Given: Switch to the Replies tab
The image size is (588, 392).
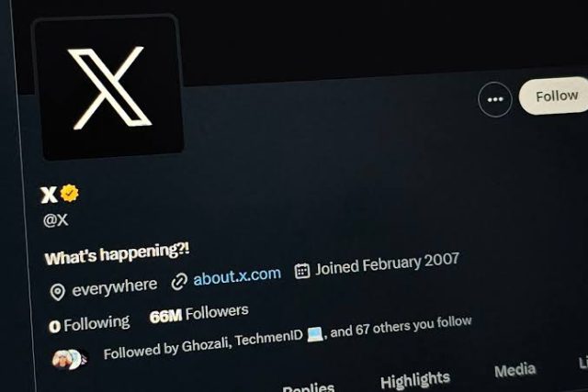Looking at the screenshot, I should click(x=309, y=387).
